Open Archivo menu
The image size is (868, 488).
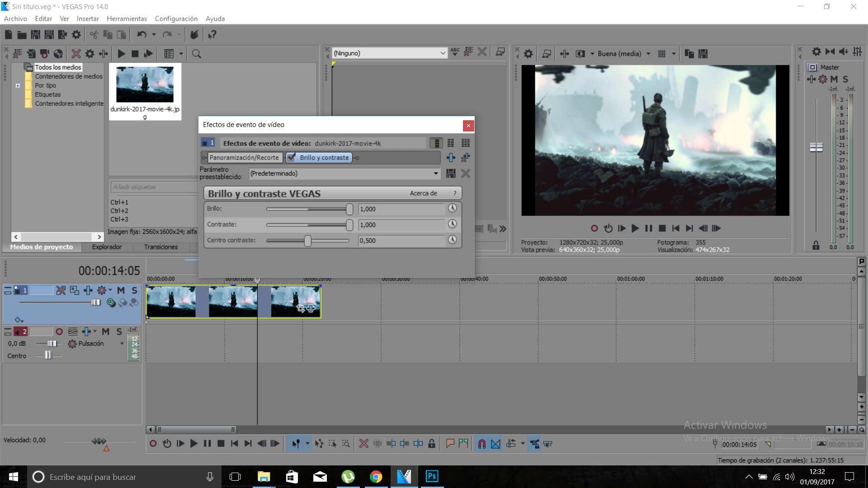point(15,19)
